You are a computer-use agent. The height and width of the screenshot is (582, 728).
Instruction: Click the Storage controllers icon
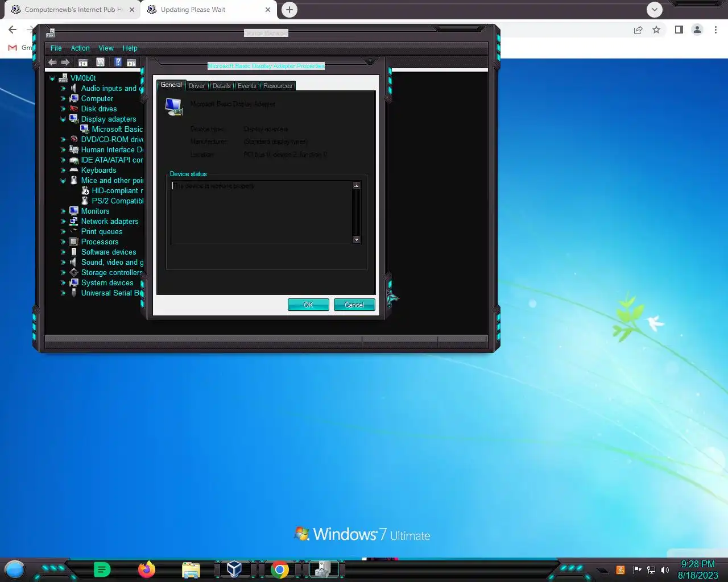tap(74, 272)
